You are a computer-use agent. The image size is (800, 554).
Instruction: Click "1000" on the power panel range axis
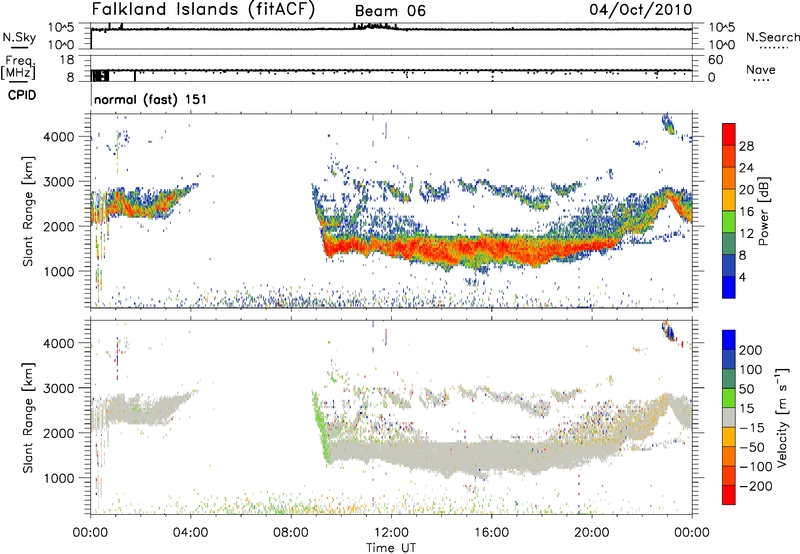click(x=58, y=271)
